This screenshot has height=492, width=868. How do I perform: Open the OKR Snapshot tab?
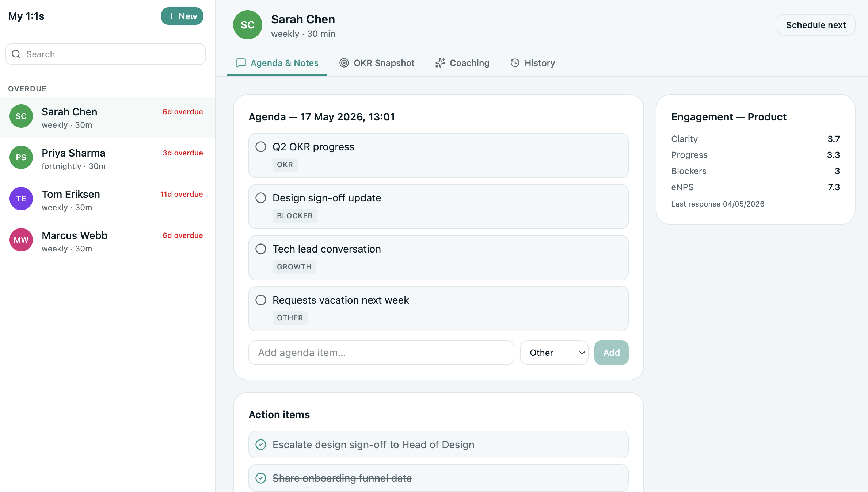pyautogui.click(x=377, y=63)
